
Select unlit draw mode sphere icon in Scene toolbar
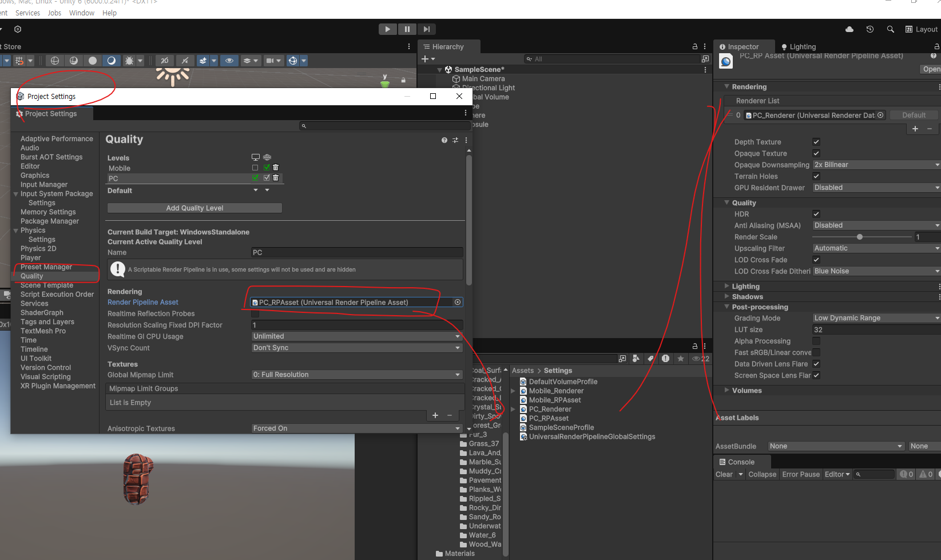pos(74,61)
